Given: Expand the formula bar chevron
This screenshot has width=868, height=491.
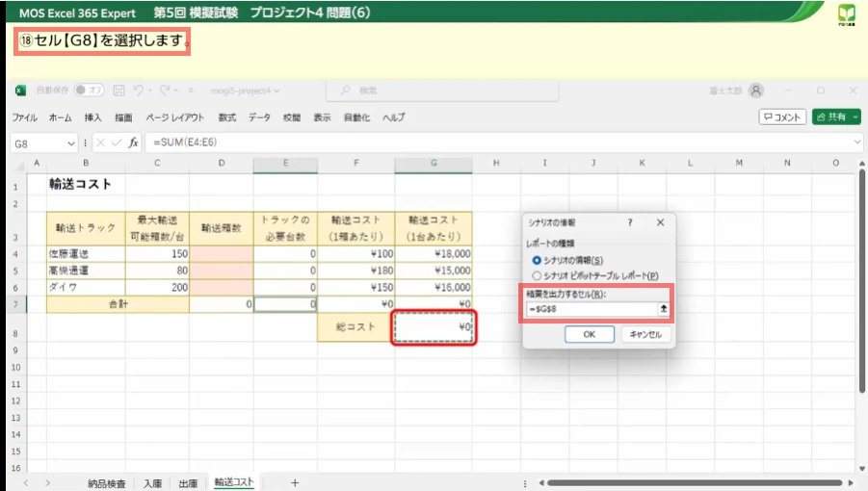Looking at the screenshot, I should click(857, 142).
